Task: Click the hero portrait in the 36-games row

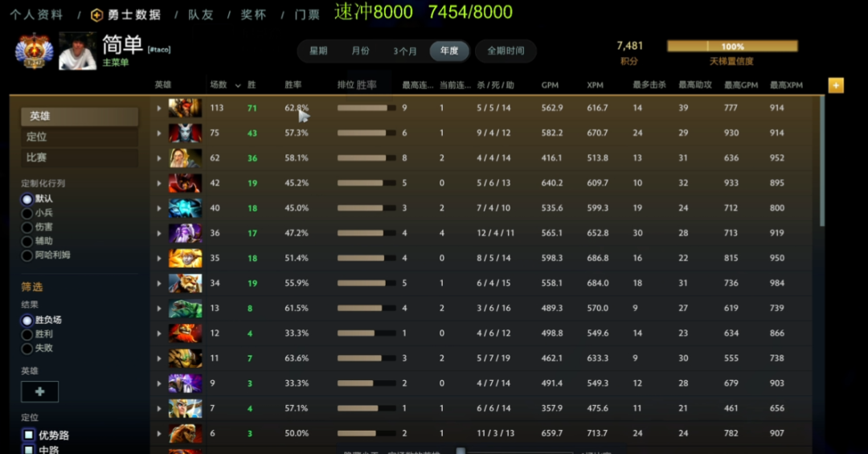Action: click(185, 233)
